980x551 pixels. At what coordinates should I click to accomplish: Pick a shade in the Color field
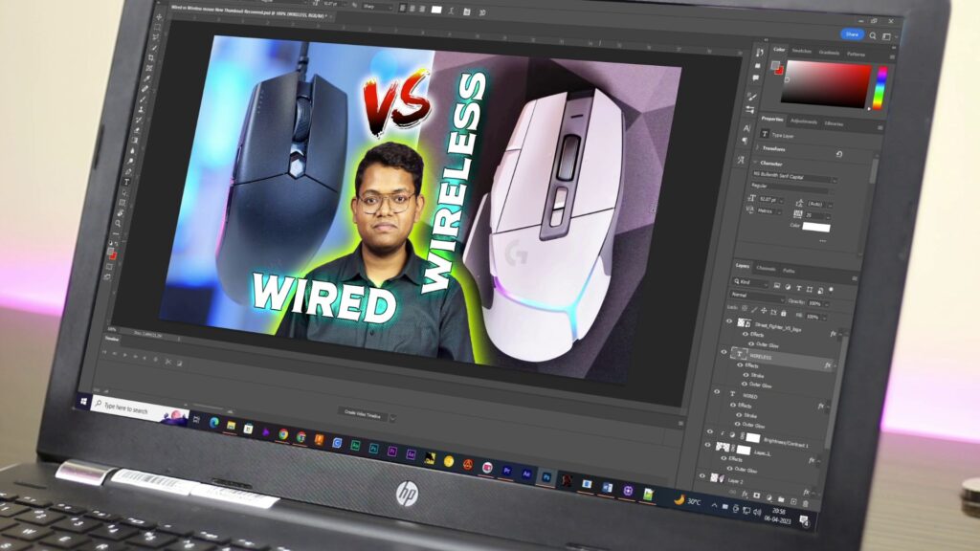[x=826, y=84]
